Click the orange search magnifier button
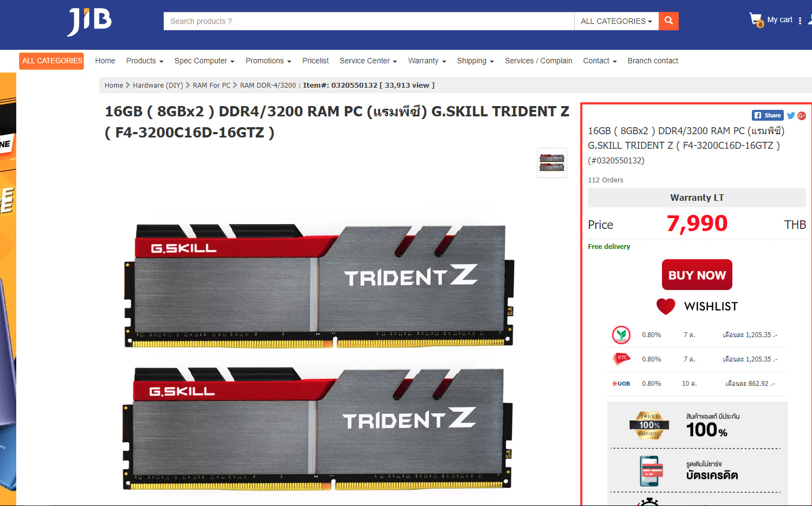The width and height of the screenshot is (812, 506). (x=668, y=21)
